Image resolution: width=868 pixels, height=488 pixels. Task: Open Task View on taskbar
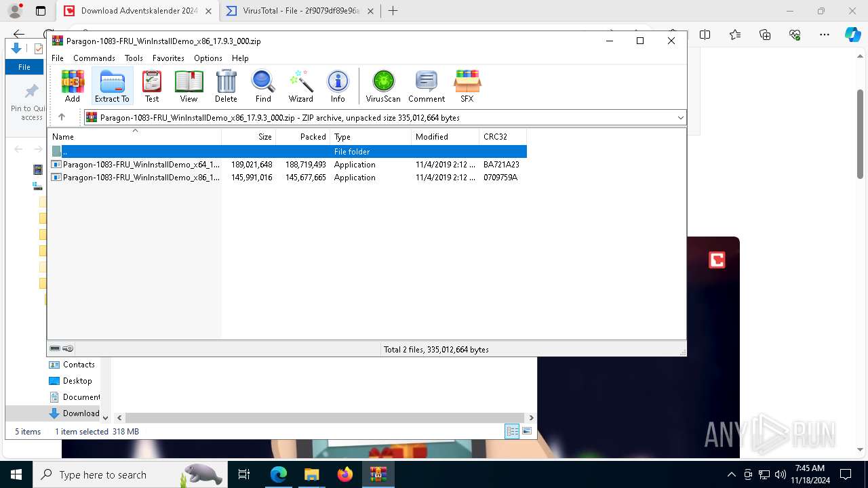(244, 474)
